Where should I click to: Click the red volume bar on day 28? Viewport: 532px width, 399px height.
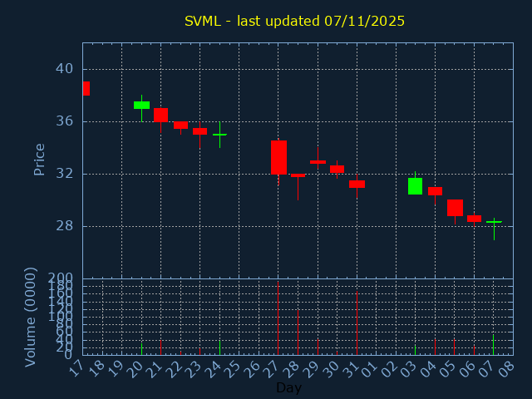click(x=298, y=332)
